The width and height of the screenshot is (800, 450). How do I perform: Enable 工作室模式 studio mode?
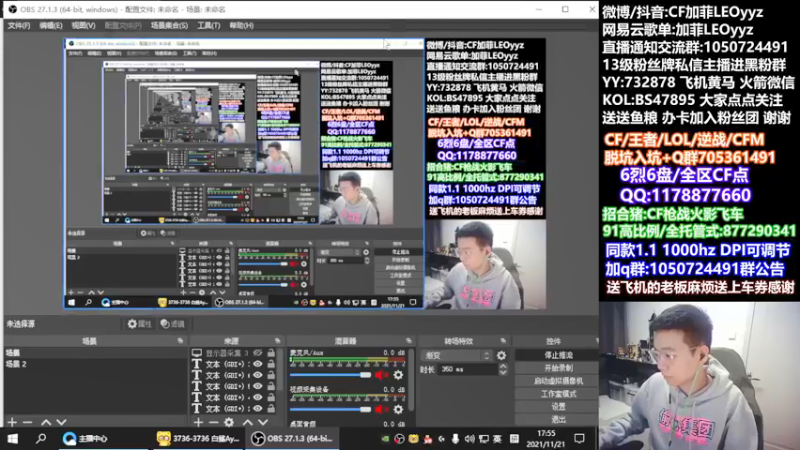558,393
